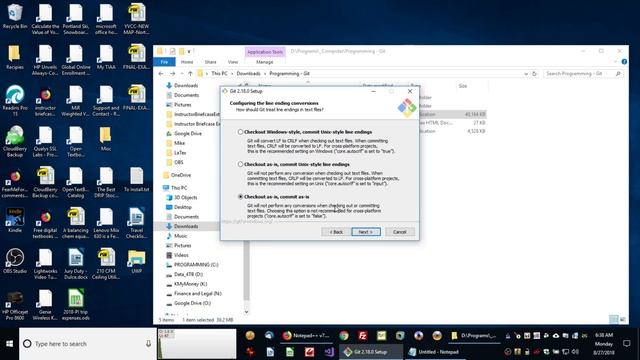Open the View ribbon tab

[x=233, y=62]
